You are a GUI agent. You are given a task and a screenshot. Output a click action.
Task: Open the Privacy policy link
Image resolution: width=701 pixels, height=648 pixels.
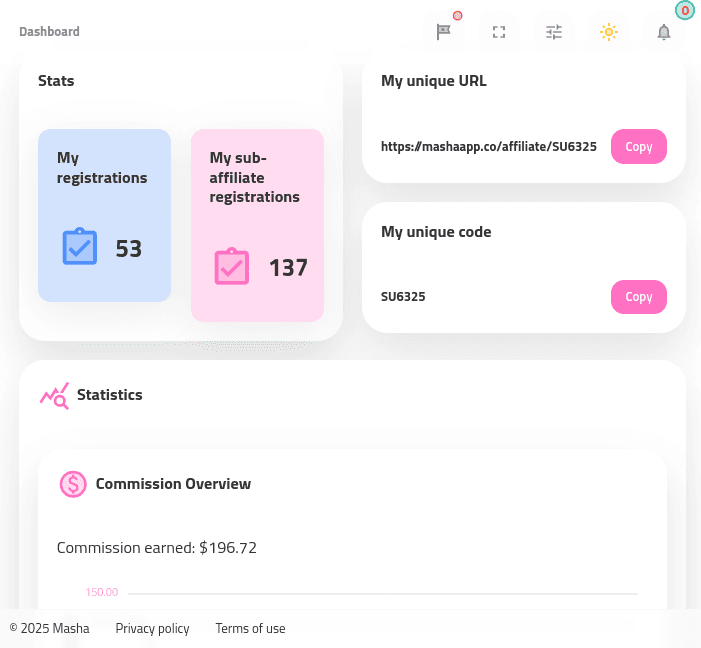pos(152,628)
